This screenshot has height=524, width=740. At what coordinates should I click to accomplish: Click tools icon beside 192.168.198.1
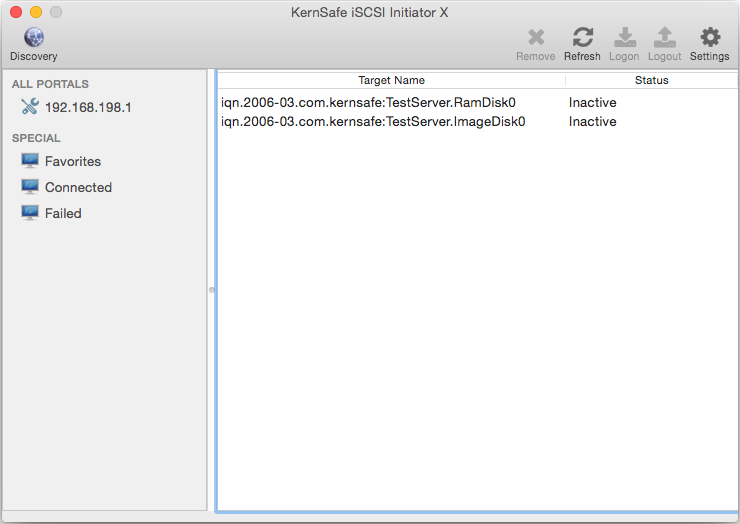tap(30, 106)
